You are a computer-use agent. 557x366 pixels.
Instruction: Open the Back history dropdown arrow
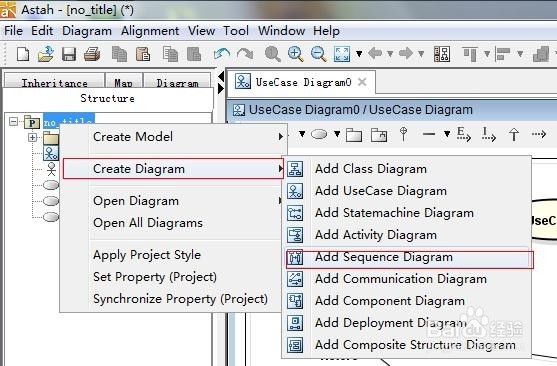point(390,54)
